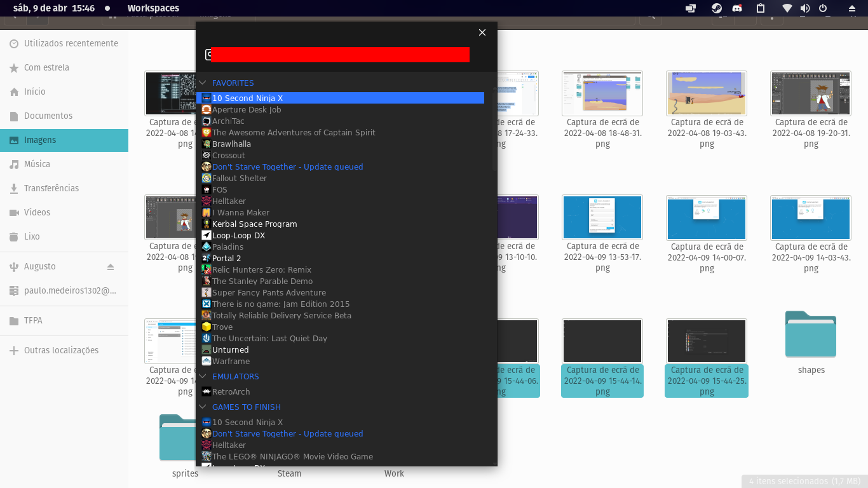
Task: Collapse the FAVORITES category
Action: (203, 83)
